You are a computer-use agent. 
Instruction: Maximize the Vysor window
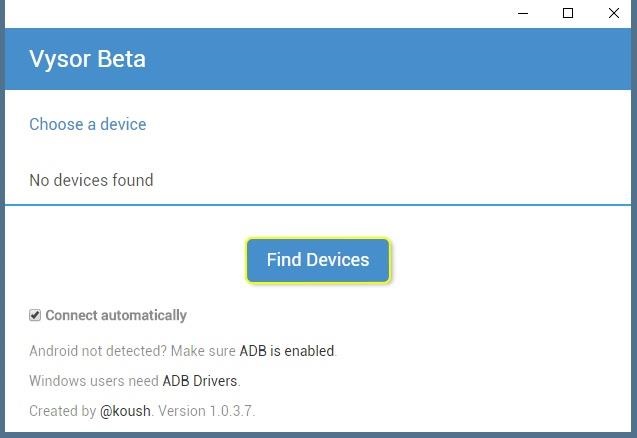click(x=568, y=13)
